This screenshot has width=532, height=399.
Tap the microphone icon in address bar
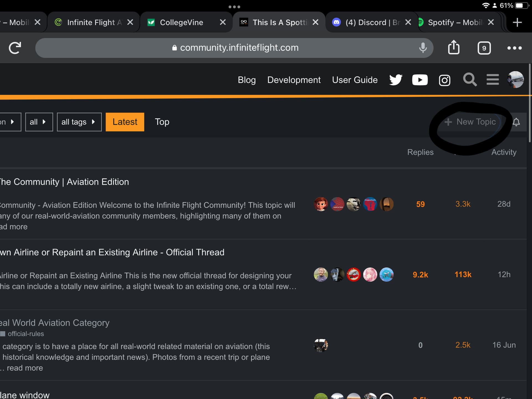point(423,48)
